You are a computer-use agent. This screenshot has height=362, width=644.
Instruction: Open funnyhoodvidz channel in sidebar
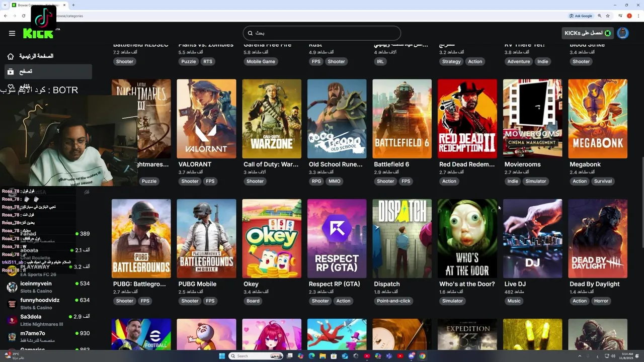[x=48, y=304]
